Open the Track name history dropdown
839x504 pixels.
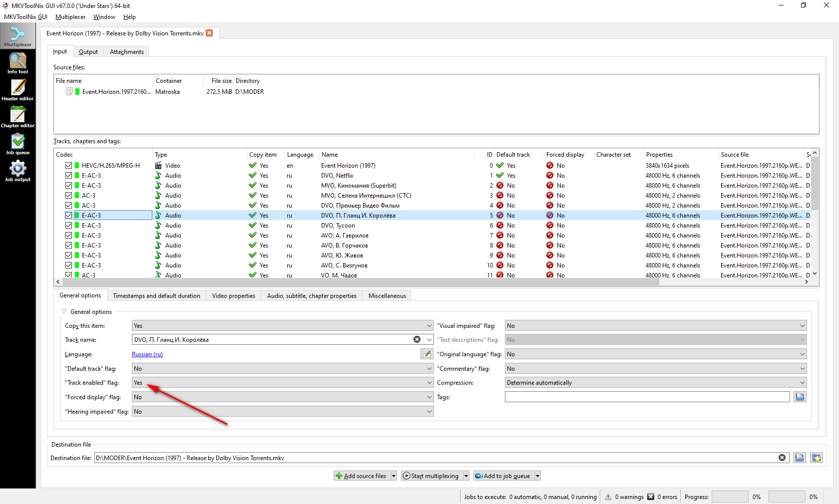click(429, 339)
